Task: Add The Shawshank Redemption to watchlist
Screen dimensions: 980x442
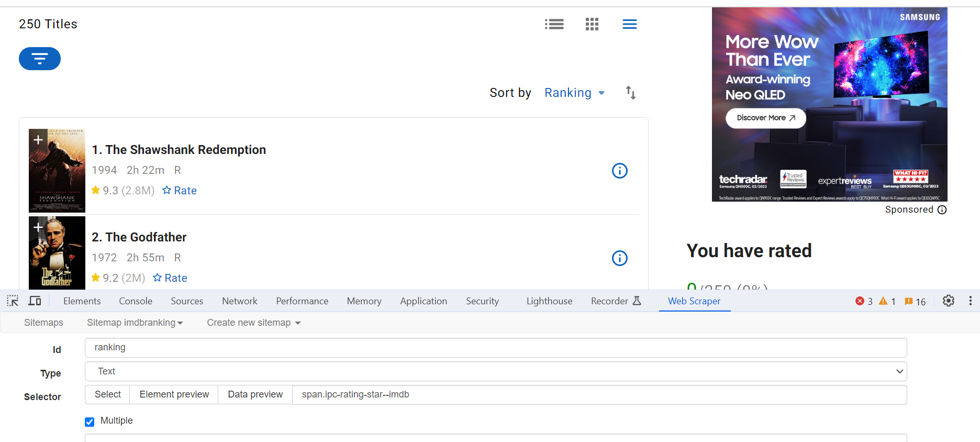Action: pyautogui.click(x=38, y=140)
